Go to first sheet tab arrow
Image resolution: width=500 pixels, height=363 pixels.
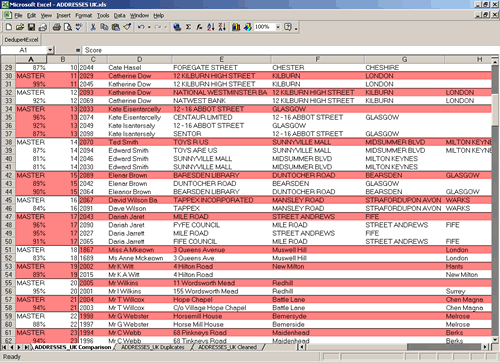point(5,347)
